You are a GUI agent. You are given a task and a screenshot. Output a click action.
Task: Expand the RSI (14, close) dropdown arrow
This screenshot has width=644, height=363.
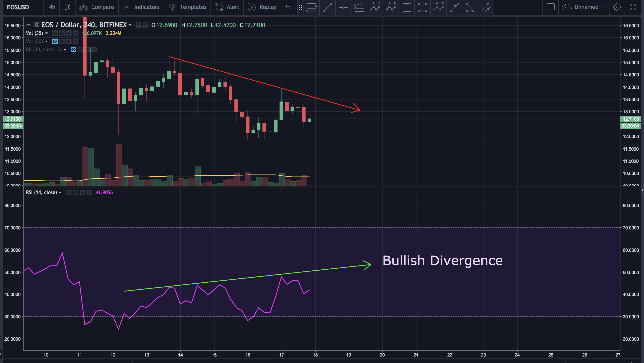tap(60, 192)
